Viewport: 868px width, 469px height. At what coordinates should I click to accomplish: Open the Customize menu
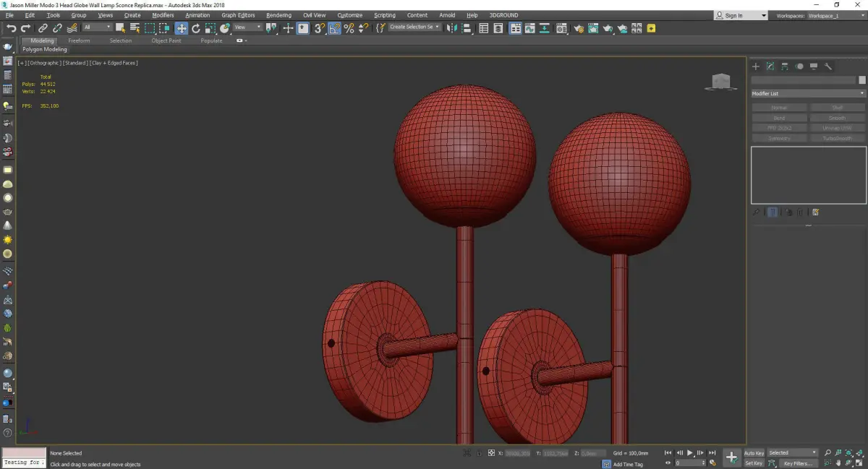[350, 15]
